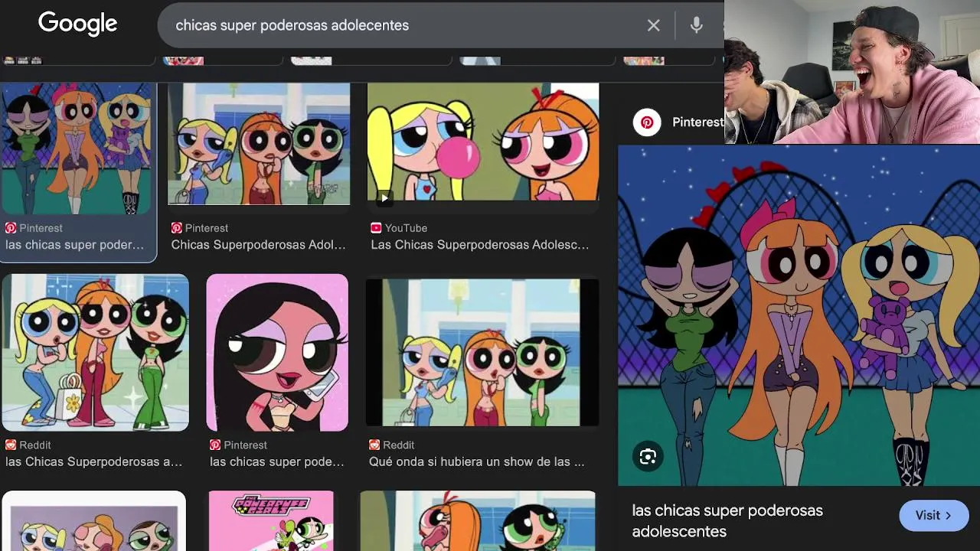
Task: Open the large preview image of the three girls
Action: pos(799,315)
